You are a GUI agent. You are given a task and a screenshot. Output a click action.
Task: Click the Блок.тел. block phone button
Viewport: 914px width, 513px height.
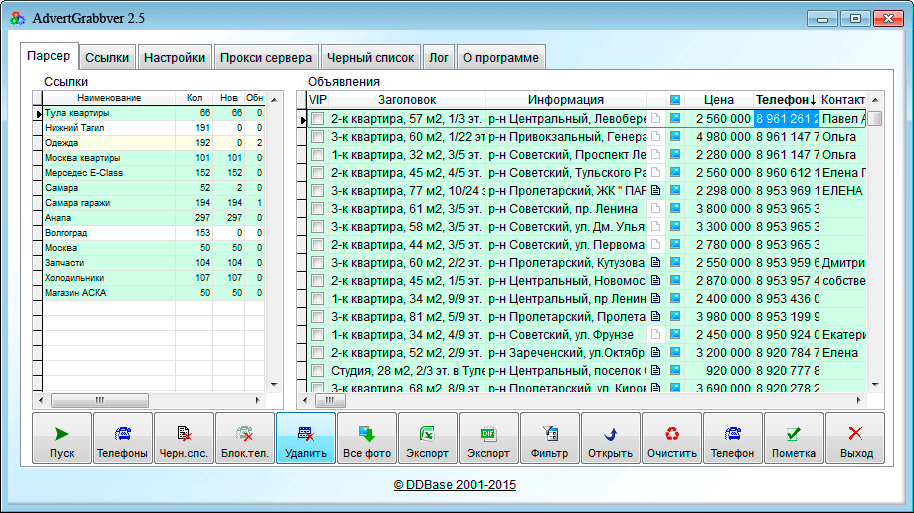click(x=245, y=438)
